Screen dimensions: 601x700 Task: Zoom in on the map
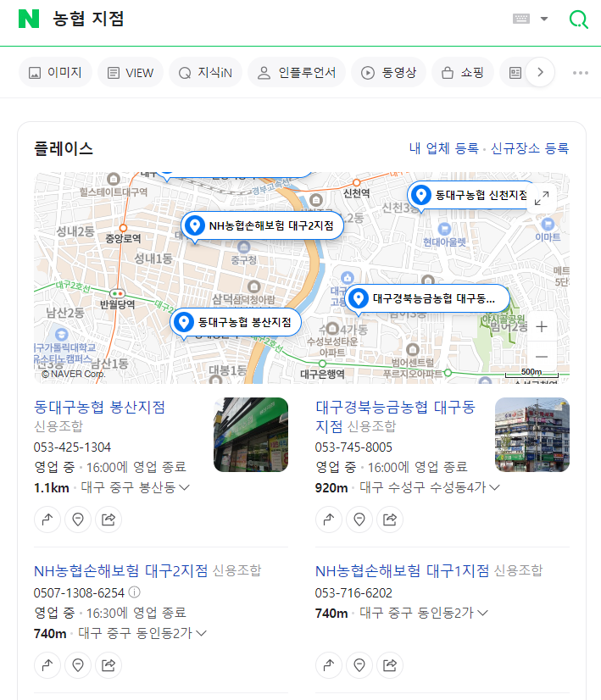[x=542, y=327]
